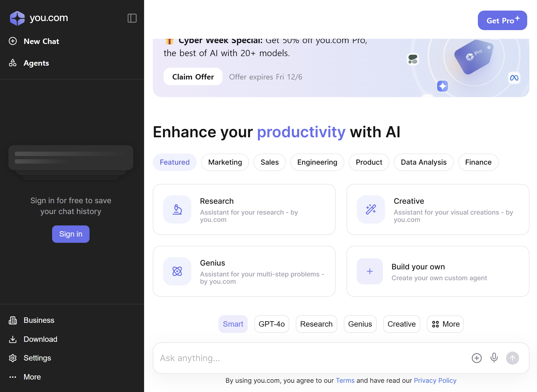The width and height of the screenshot is (537, 392).
Task: Select the Data Analysis category tab
Action: tap(424, 162)
